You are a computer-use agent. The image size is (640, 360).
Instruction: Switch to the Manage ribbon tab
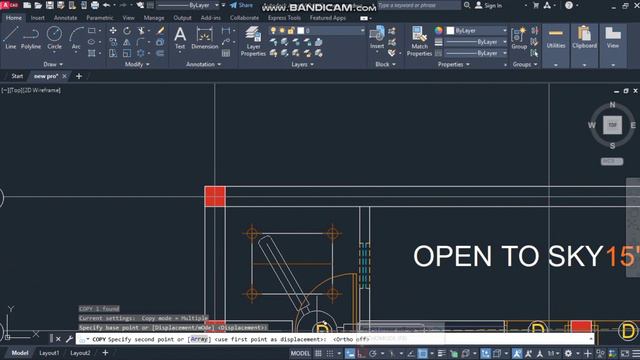154,18
